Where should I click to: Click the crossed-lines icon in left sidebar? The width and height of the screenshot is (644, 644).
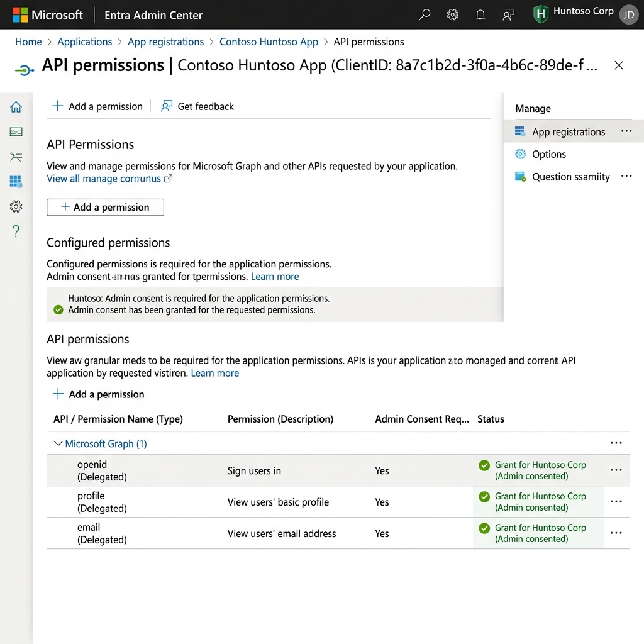(x=16, y=157)
